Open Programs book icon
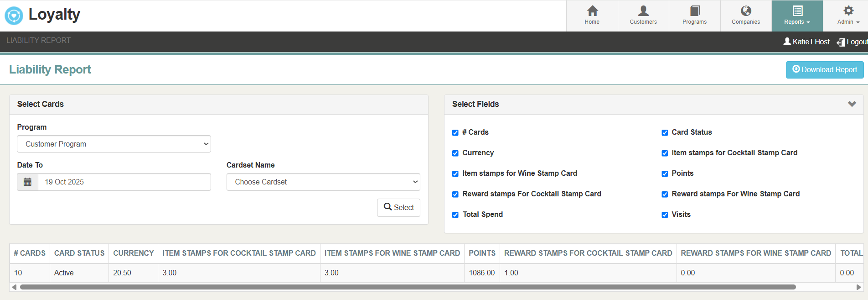 pos(694,11)
